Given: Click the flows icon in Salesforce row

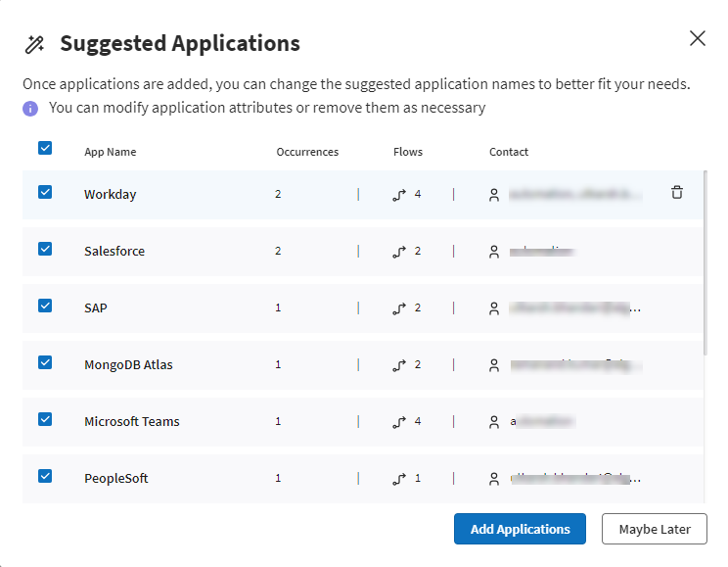Looking at the screenshot, I should pyautogui.click(x=399, y=252).
